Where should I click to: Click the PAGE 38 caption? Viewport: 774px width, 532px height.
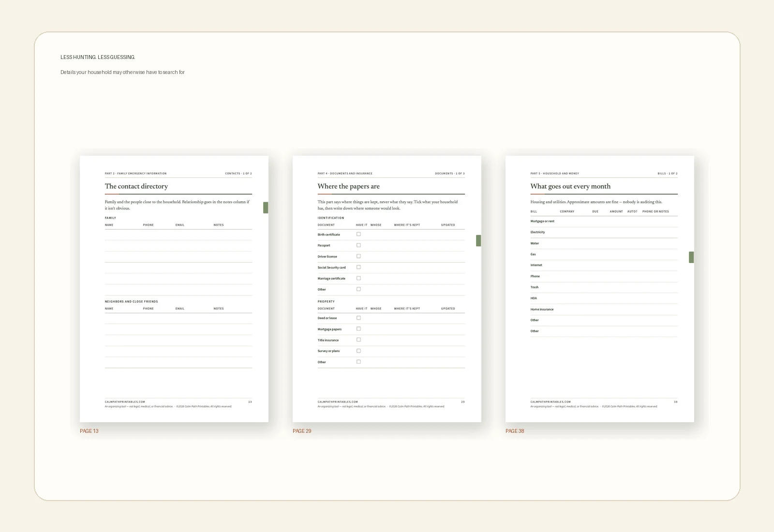515,431
